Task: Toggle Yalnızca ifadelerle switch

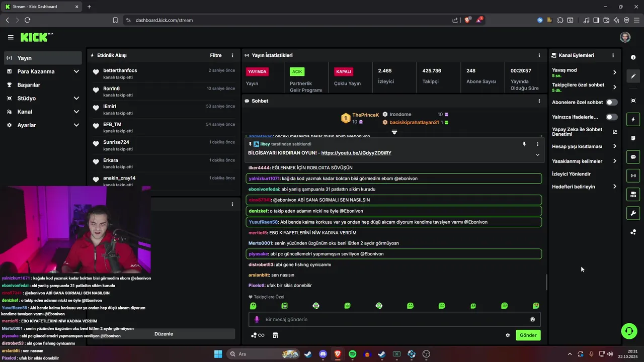Action: pyautogui.click(x=611, y=117)
